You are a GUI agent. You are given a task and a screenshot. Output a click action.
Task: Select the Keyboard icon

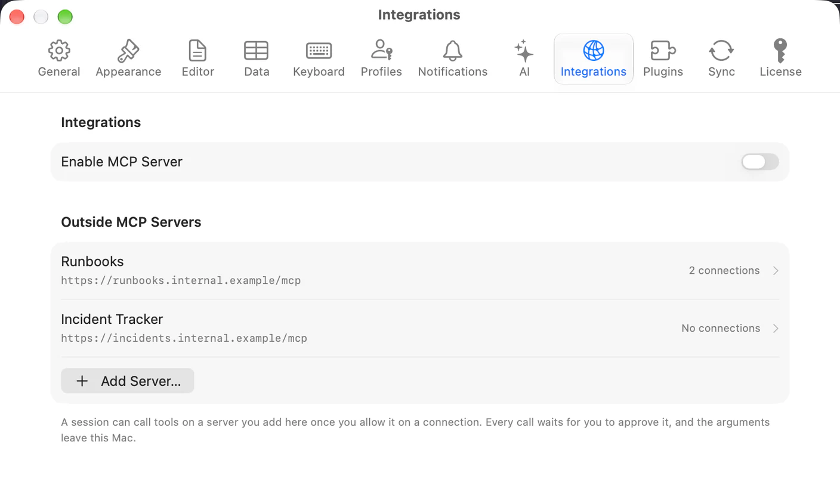coord(319,51)
